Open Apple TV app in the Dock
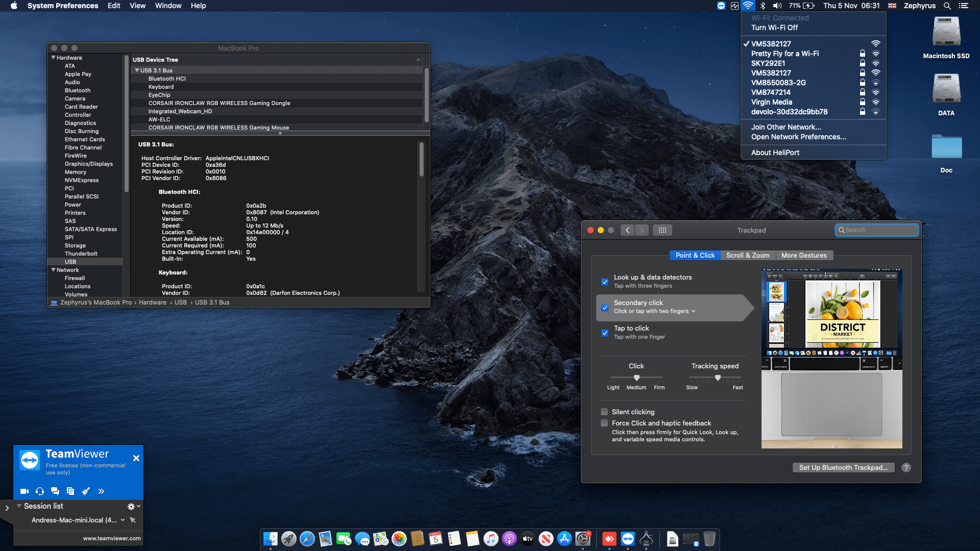Viewport: 980px width, 551px height. 528,539
